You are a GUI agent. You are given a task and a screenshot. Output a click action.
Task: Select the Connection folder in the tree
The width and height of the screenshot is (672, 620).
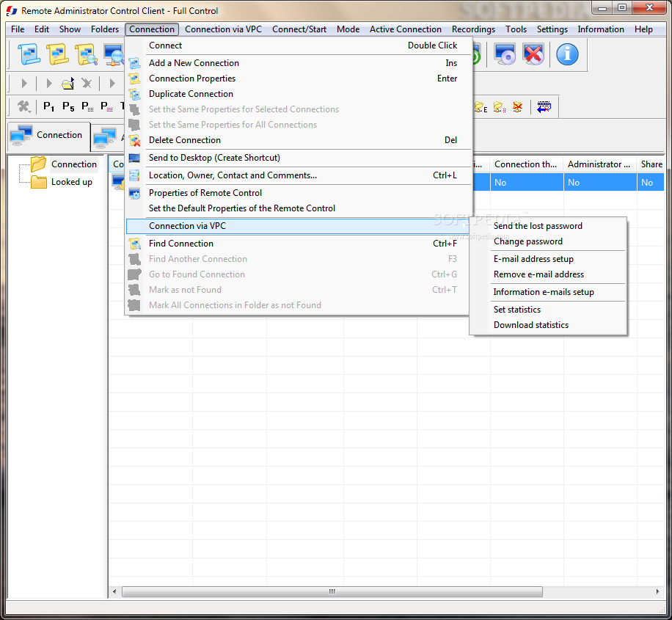73,164
